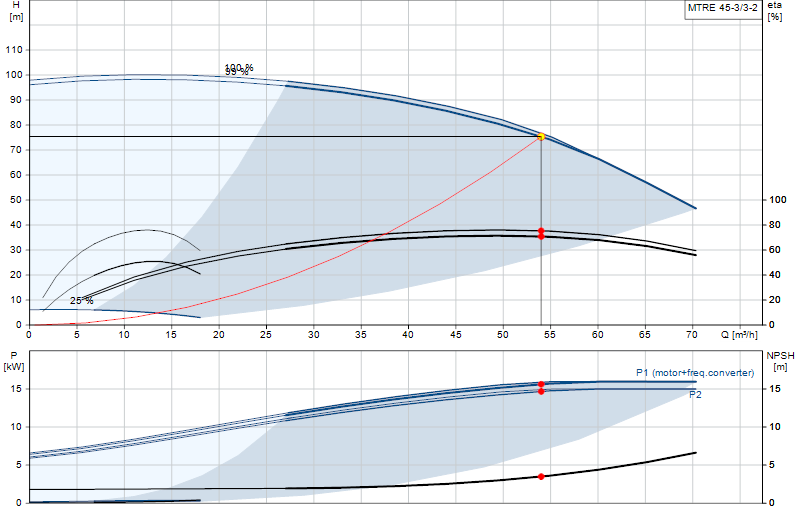Click the yellow duty point marker

[x=541, y=137]
